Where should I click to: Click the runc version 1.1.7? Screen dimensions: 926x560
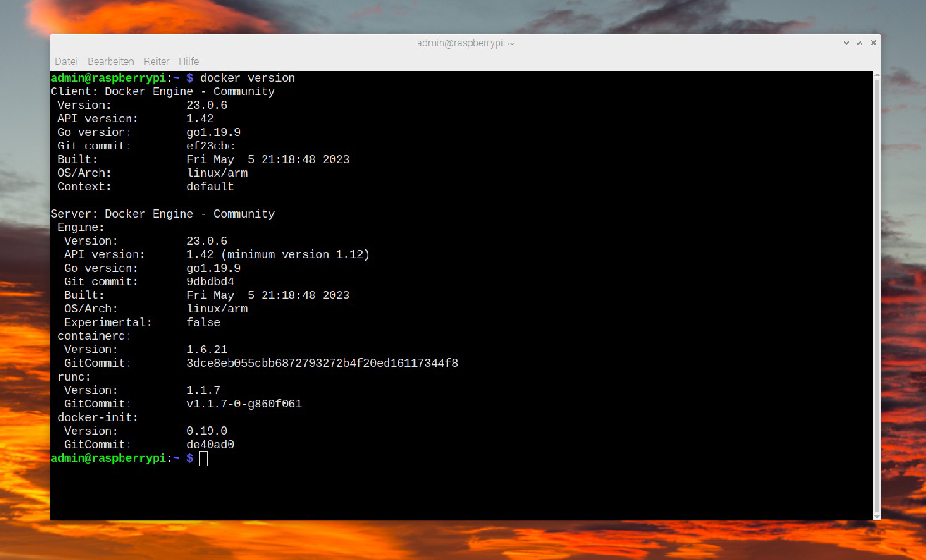[204, 390]
